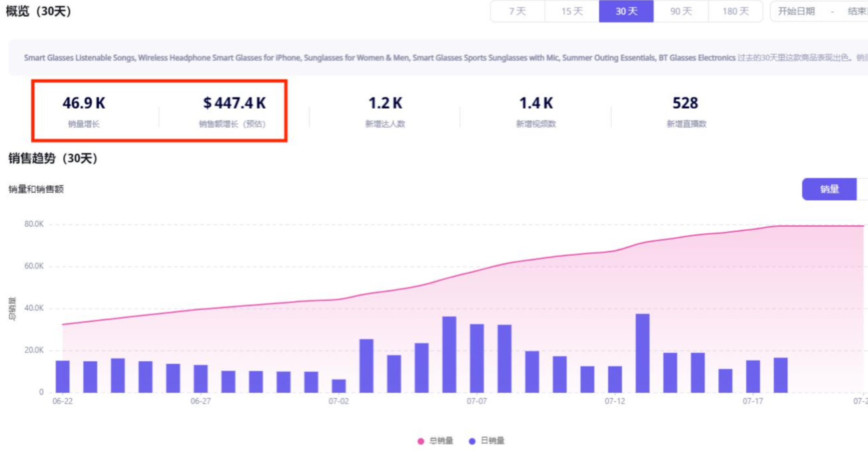Click the daily sales bar for 06-22
868x452 pixels.
pyautogui.click(x=63, y=376)
